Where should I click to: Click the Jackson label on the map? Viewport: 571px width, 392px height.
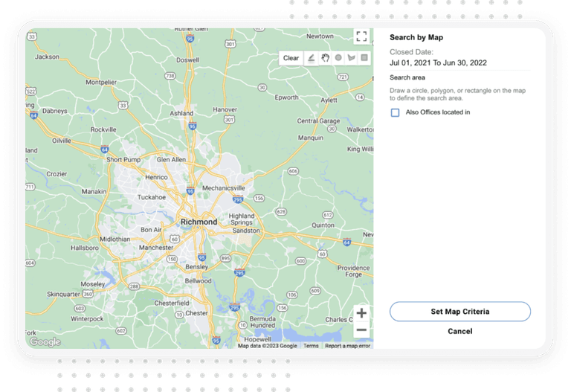[x=47, y=57]
